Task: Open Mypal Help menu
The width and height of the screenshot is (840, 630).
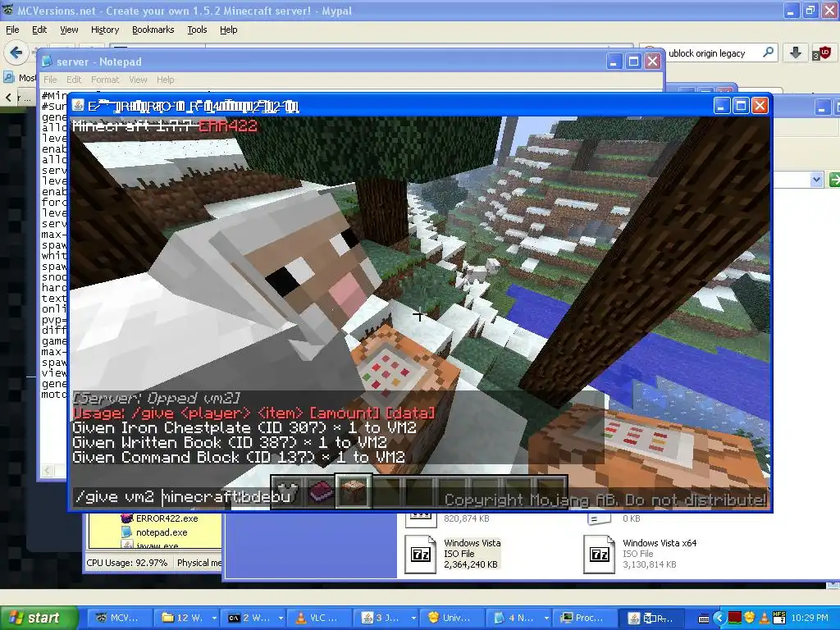Action: pyautogui.click(x=229, y=30)
